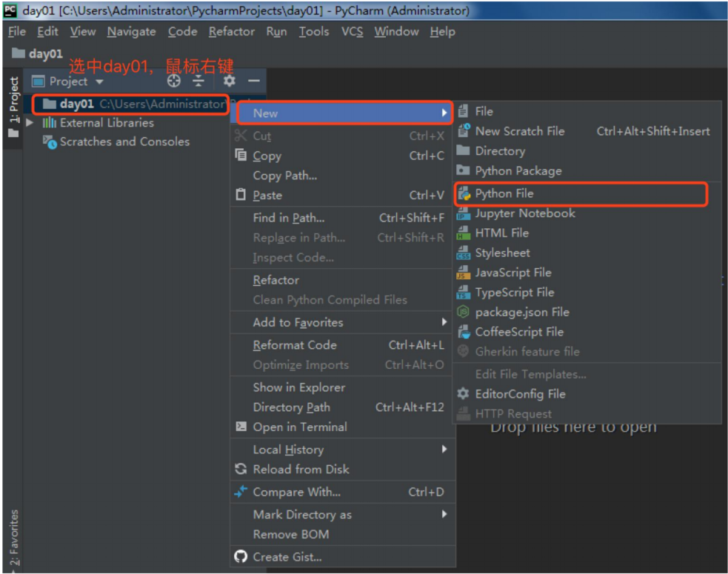
Task: Click the External Libraries icon
Action: tap(49, 123)
